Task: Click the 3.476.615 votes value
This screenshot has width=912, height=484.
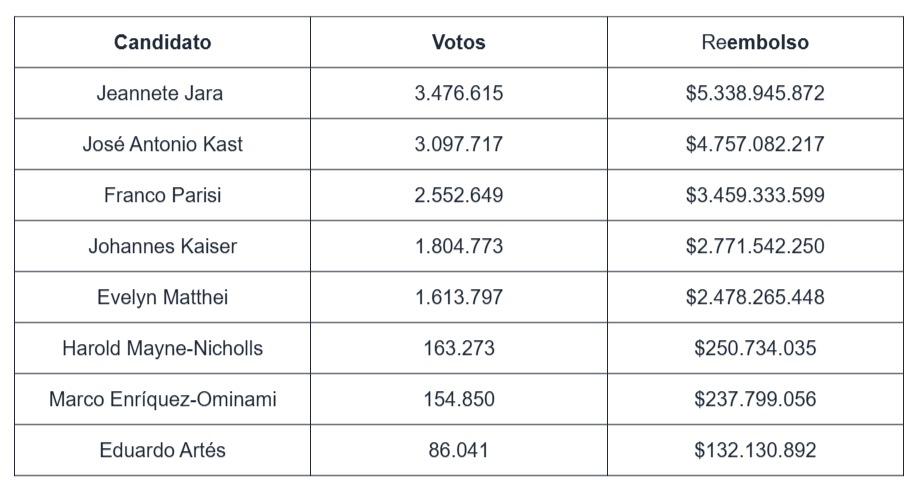Action: (x=458, y=93)
